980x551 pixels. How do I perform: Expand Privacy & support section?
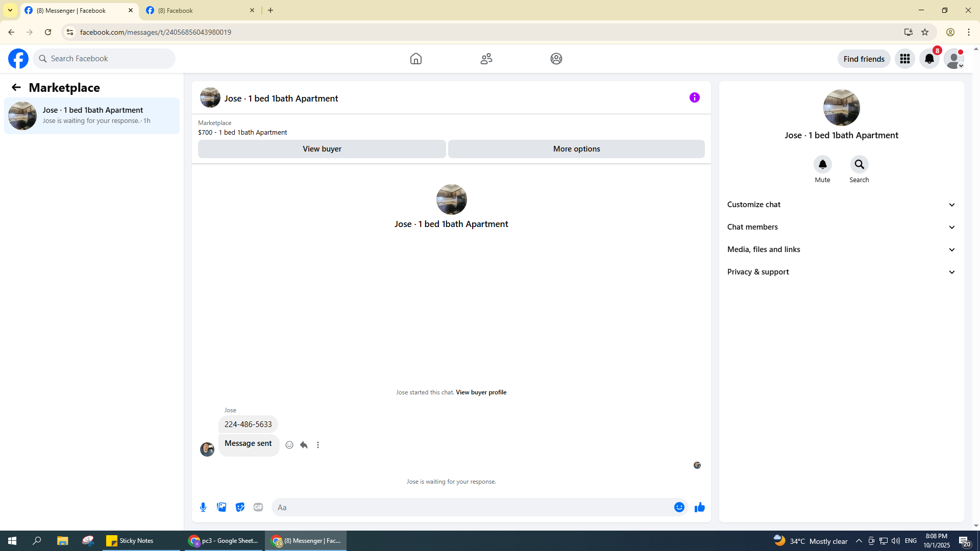[841, 272]
